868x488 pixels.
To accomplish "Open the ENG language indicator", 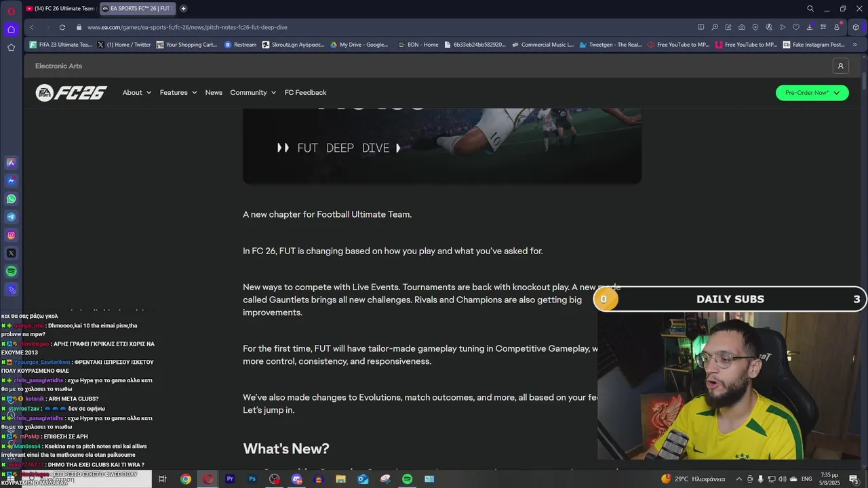I will 806,479.
